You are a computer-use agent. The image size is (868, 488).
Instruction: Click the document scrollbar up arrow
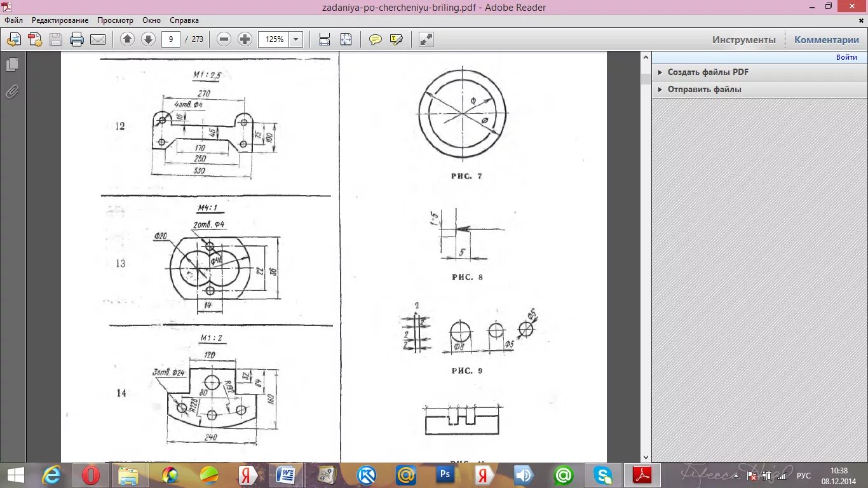[x=646, y=57]
